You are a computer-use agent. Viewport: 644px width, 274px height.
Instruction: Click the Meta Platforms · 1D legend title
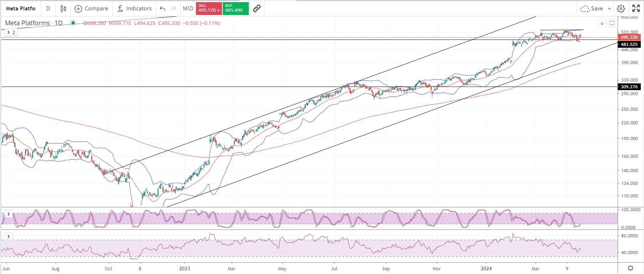34,23
